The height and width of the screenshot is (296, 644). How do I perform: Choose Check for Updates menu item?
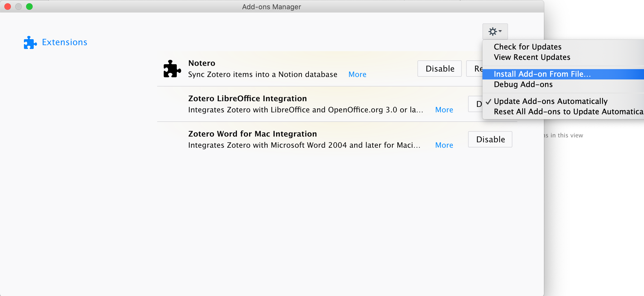pos(527,47)
